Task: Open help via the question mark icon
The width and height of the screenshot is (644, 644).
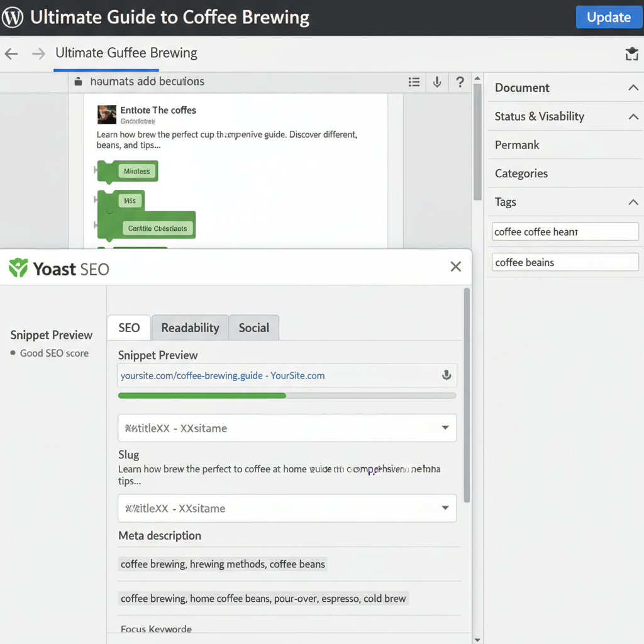Action: coord(459,82)
